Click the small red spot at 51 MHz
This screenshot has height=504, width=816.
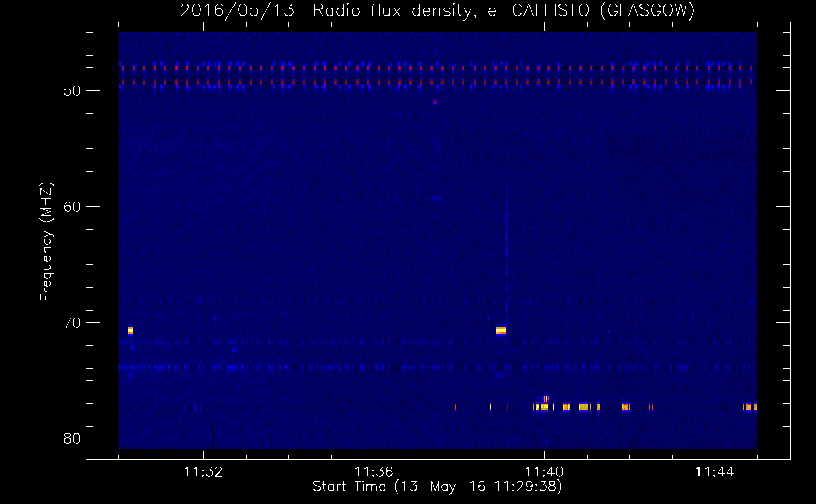[435, 102]
